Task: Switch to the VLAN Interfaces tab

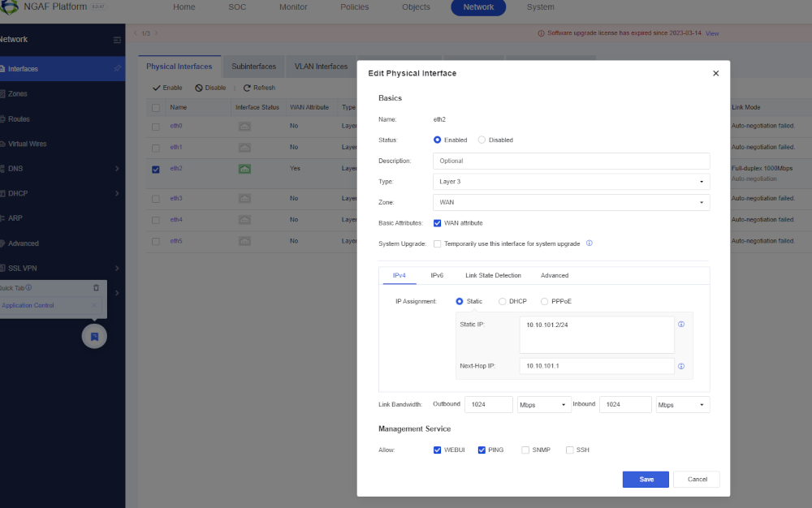Action: coord(321,67)
